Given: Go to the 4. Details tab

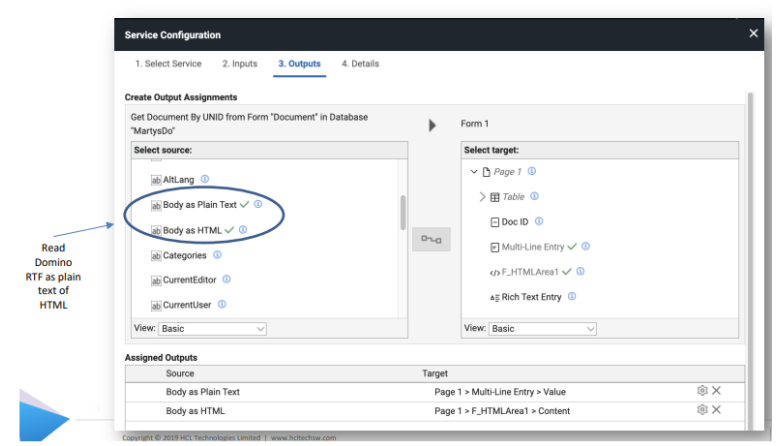Looking at the screenshot, I should (360, 64).
